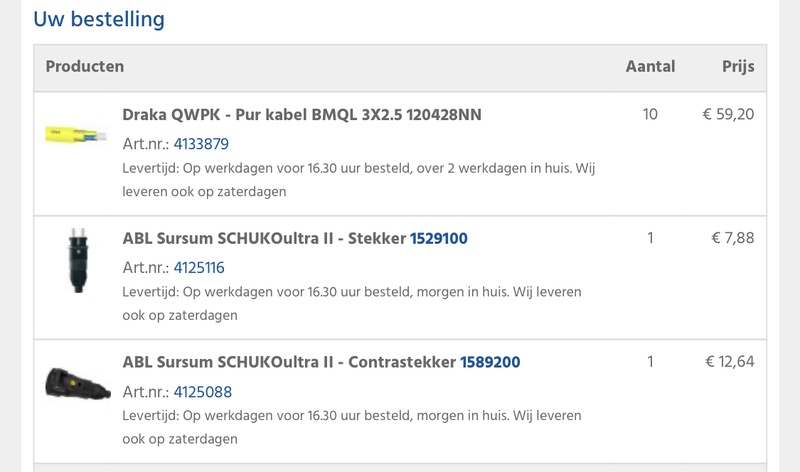The image size is (800, 472).
Task: Follow the article number 4125116 link
Action: [199, 267]
